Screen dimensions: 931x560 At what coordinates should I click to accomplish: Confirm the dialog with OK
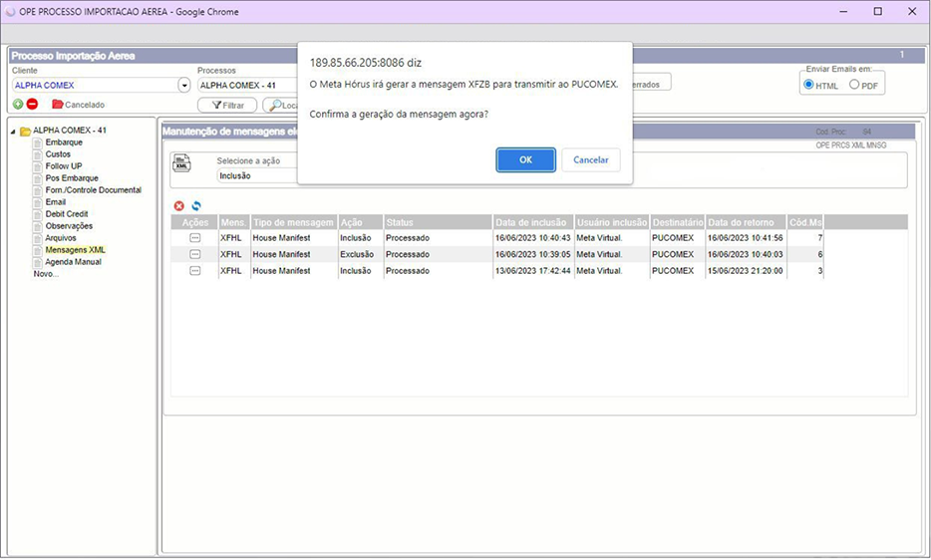coord(525,159)
